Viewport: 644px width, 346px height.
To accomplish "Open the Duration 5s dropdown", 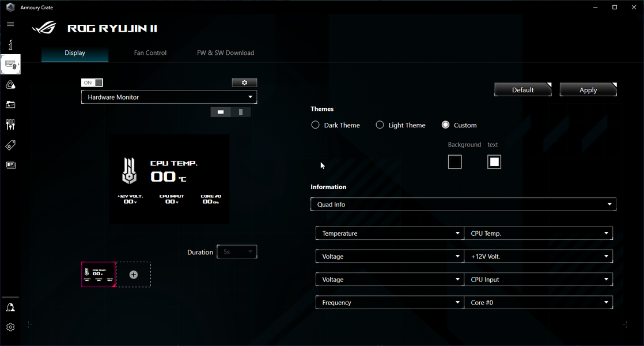I will point(237,252).
